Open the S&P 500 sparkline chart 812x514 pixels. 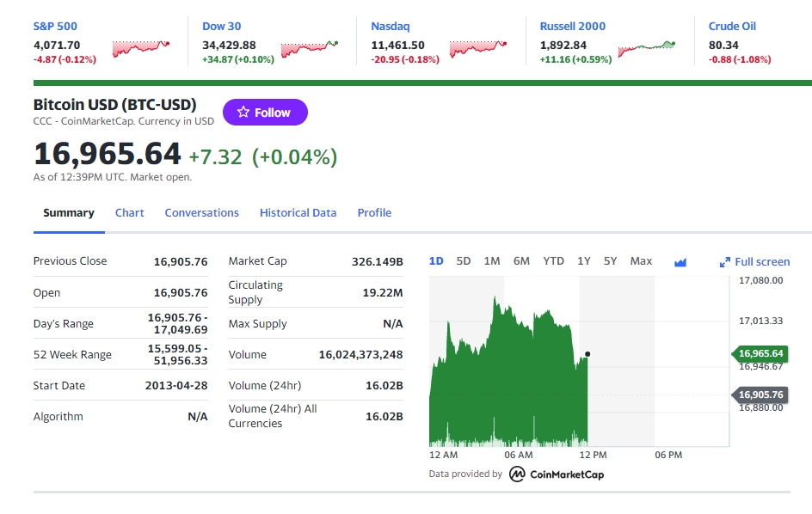[x=141, y=48]
